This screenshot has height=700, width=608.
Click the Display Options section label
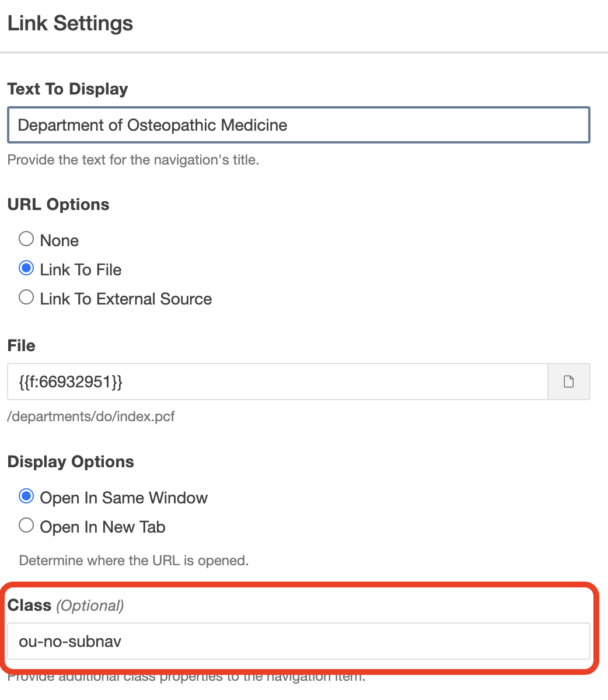[x=71, y=462]
